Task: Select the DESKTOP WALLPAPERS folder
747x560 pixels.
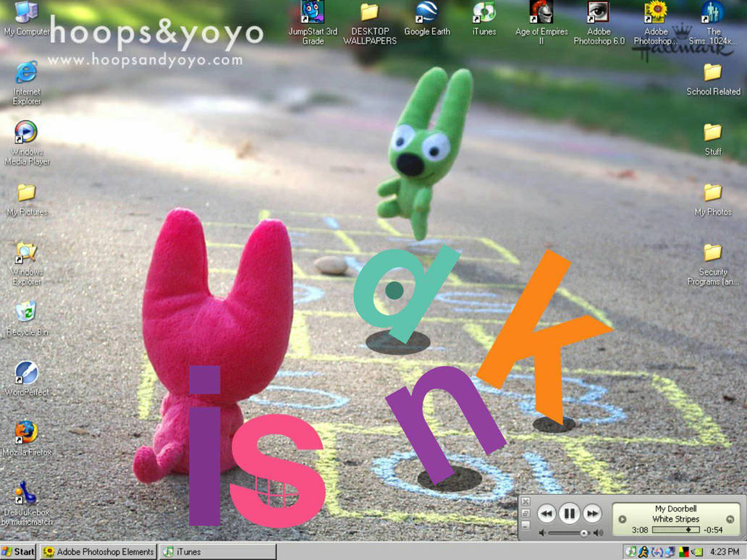Action: pyautogui.click(x=370, y=23)
